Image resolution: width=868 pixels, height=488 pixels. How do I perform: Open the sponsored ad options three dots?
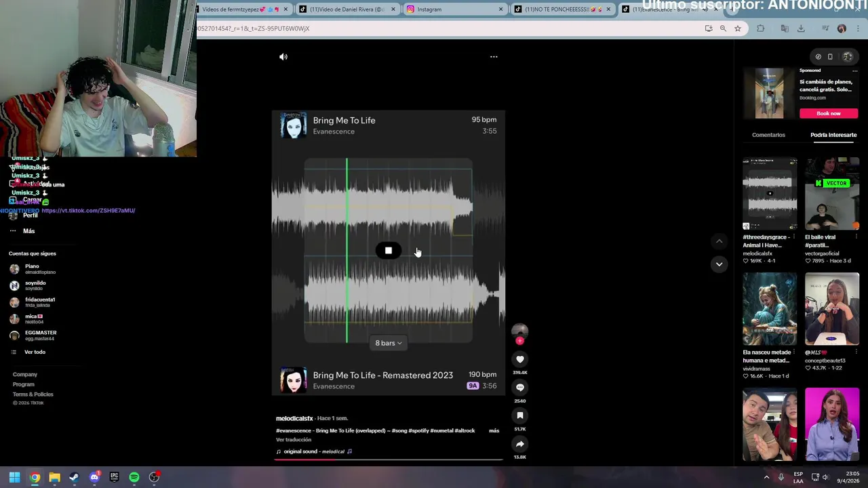tap(854, 70)
